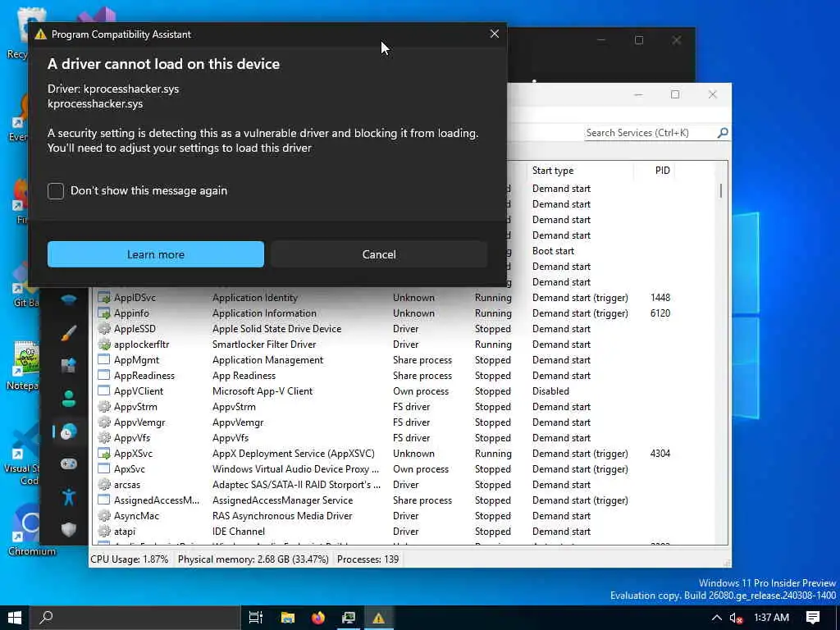Screen dimensions: 840x630
Task: Open Privacy & security shield icon
Action: (69, 530)
